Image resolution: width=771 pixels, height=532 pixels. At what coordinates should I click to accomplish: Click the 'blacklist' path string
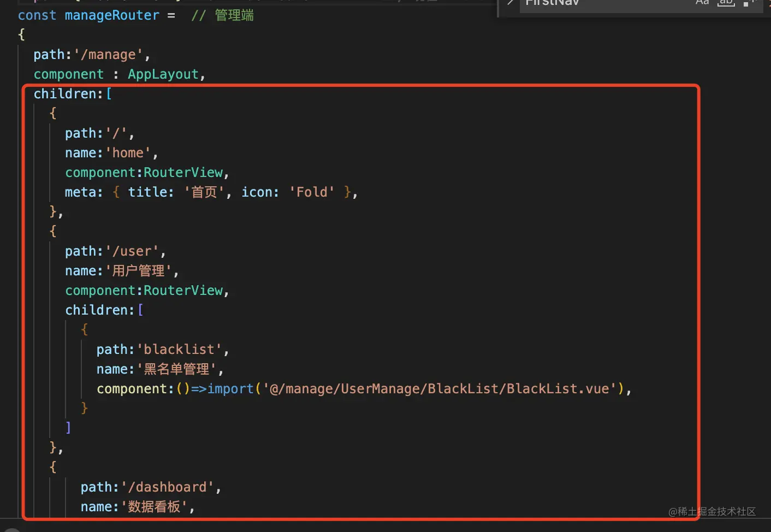click(179, 350)
